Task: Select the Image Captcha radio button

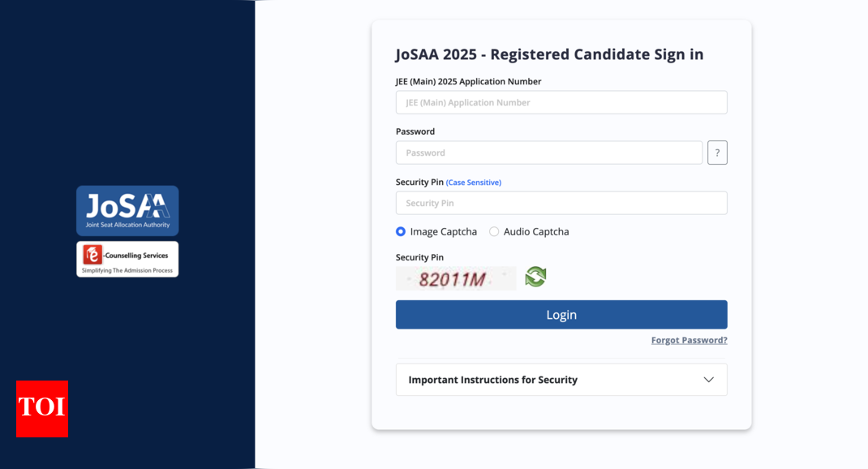Action: tap(401, 231)
